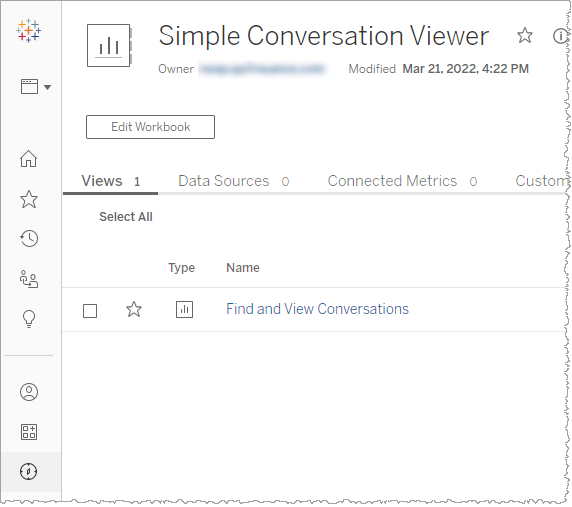Open workbook details info icon
The image size is (572, 507).
[x=561, y=36]
